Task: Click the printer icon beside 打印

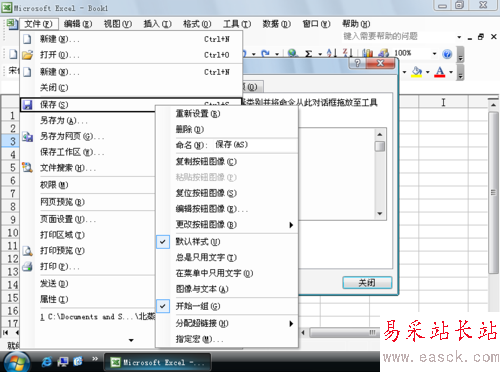Action: [27, 266]
